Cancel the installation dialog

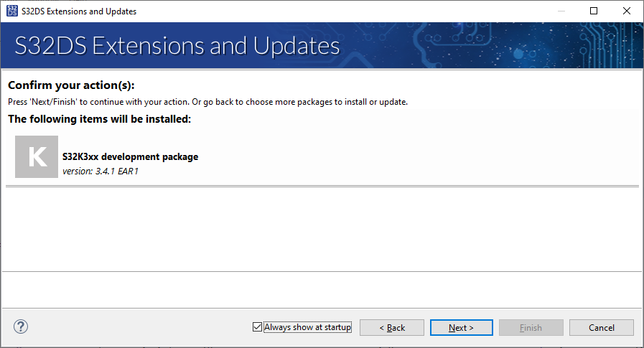tap(601, 327)
